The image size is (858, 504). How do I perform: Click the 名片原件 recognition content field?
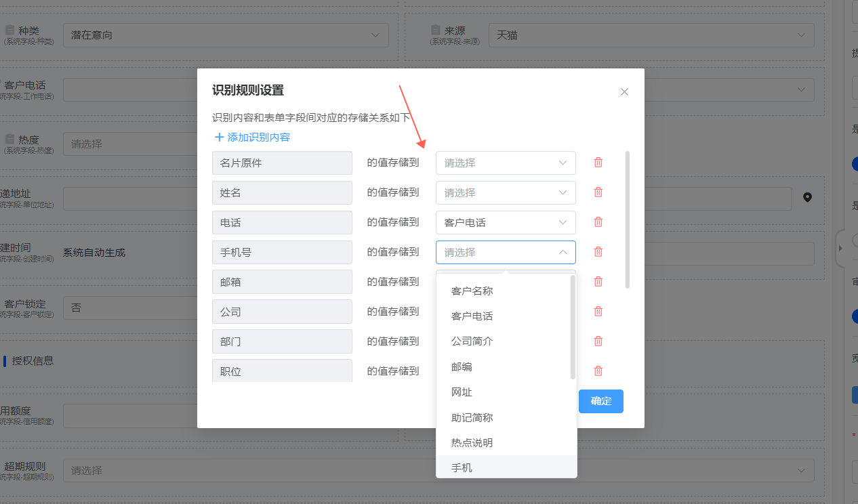(282, 163)
